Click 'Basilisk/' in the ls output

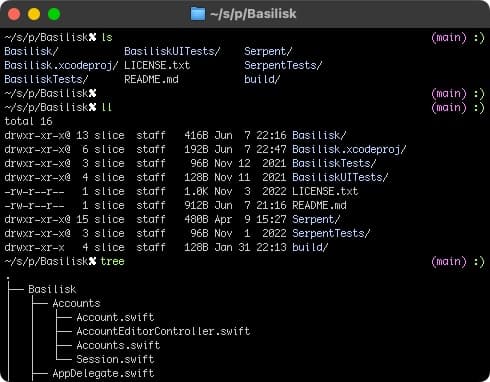32,51
